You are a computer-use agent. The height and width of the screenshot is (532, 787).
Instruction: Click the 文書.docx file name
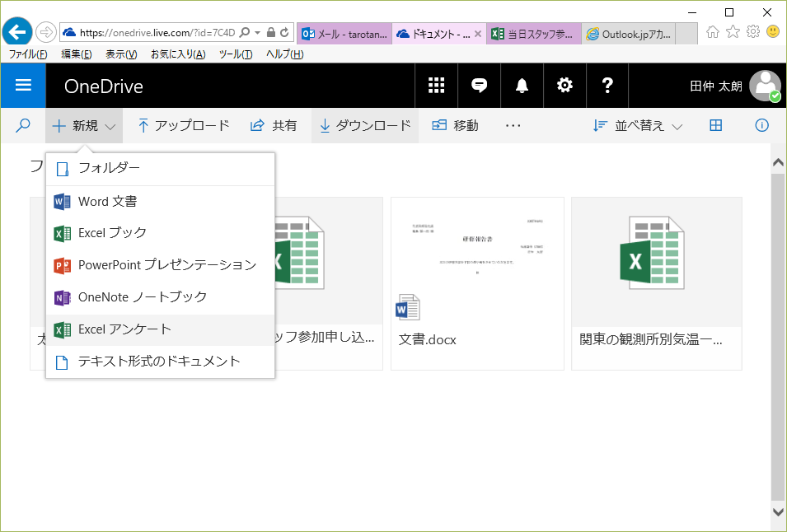pos(427,340)
